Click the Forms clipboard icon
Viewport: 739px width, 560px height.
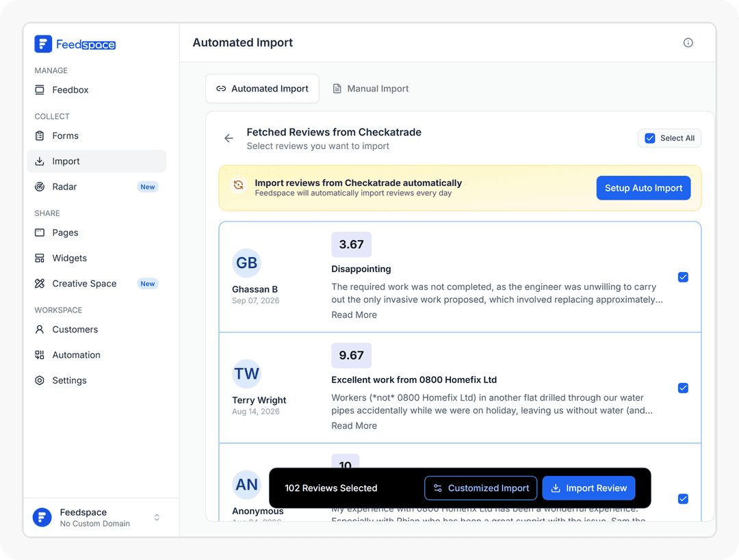pyautogui.click(x=40, y=135)
